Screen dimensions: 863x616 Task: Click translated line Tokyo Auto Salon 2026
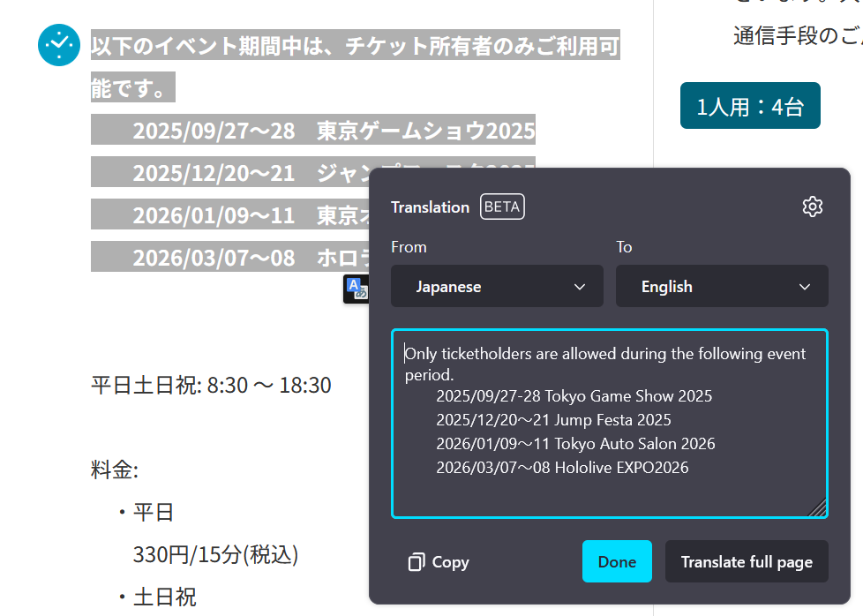click(x=575, y=444)
